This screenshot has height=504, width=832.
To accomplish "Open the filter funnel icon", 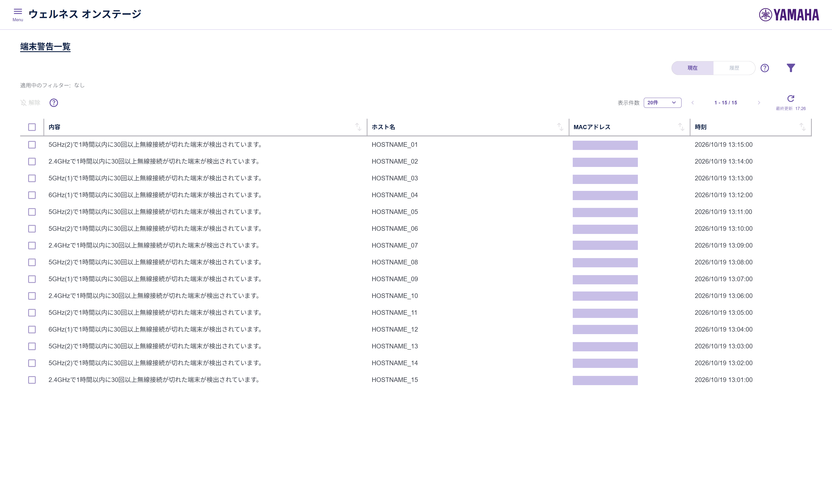I will click(791, 68).
